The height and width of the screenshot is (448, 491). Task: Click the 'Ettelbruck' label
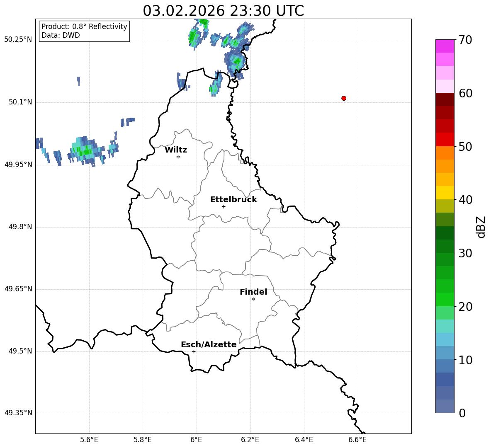[x=233, y=200]
